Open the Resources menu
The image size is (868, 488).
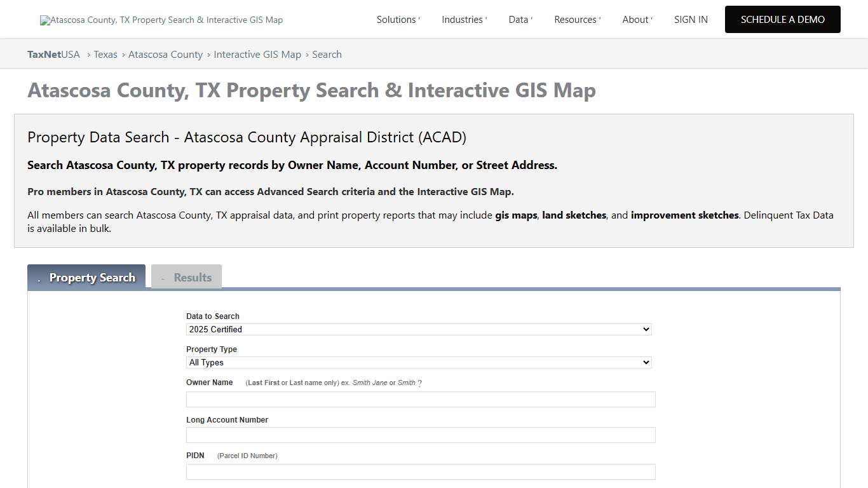point(575,19)
